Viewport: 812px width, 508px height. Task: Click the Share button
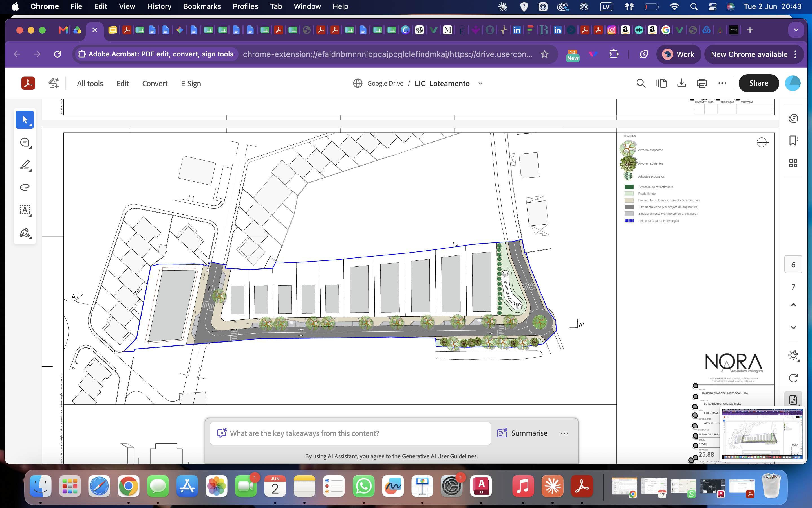pos(759,83)
